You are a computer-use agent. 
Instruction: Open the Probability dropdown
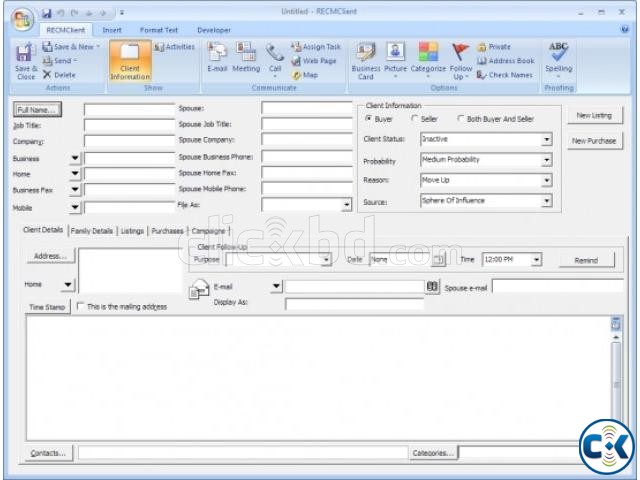[x=547, y=160]
